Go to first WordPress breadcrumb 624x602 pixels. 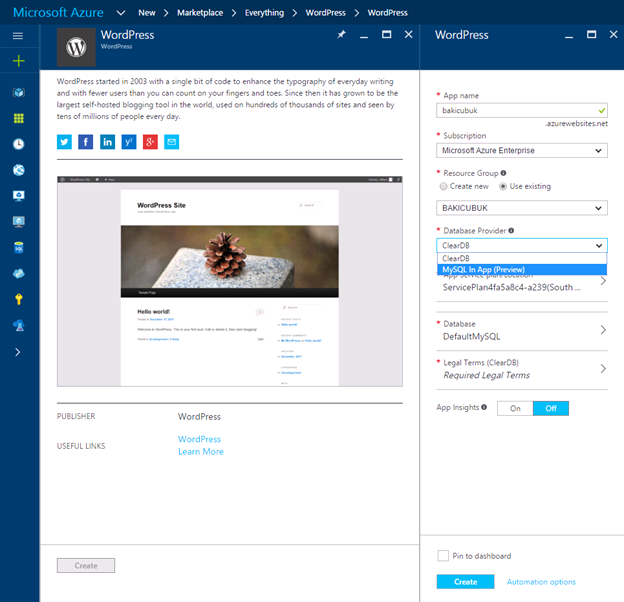tap(326, 13)
